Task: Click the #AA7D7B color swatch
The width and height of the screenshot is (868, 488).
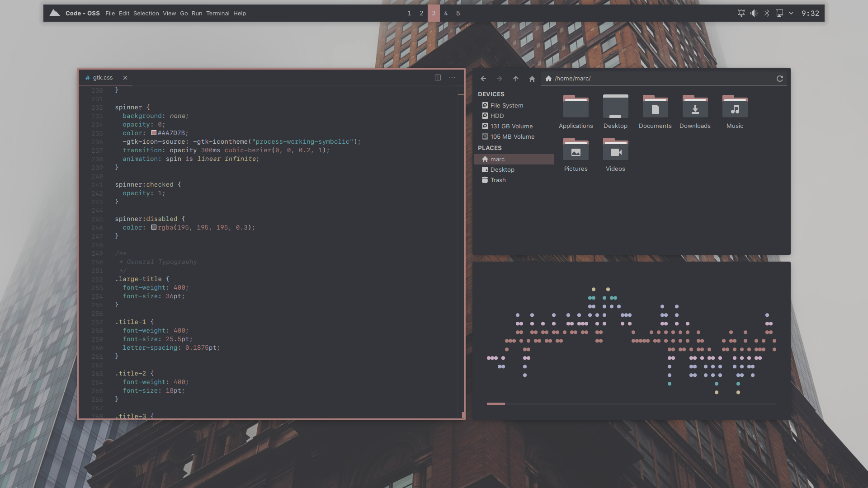Action: (x=154, y=133)
